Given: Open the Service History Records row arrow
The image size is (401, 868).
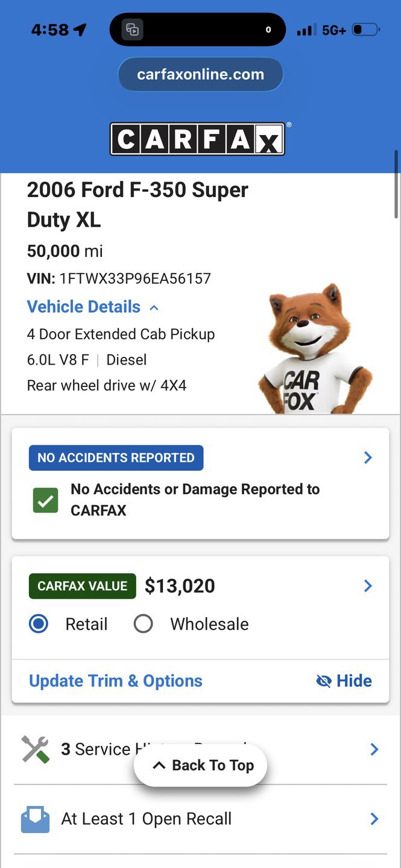Looking at the screenshot, I should (374, 749).
